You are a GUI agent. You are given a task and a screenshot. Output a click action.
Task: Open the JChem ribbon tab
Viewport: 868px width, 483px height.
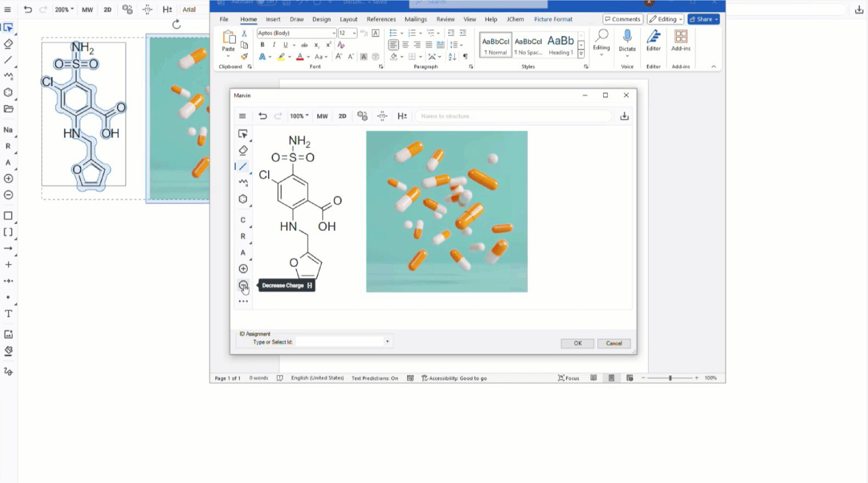pyautogui.click(x=515, y=19)
